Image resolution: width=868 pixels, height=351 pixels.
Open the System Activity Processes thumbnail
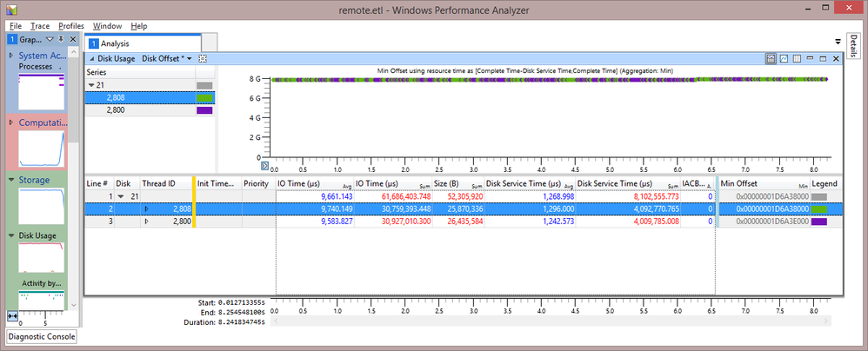click(42, 91)
